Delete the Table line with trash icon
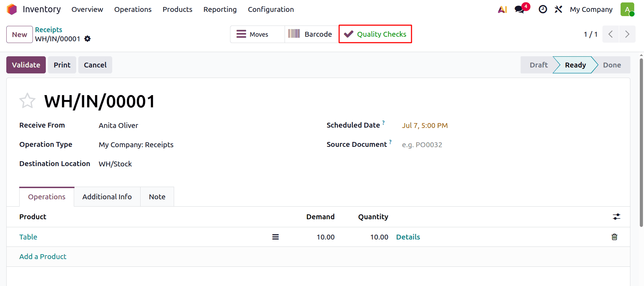This screenshot has width=644, height=286. coord(614,237)
